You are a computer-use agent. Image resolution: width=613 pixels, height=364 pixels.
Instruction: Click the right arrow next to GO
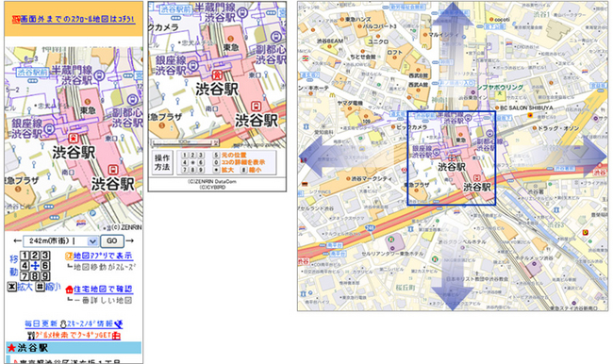pos(130,240)
